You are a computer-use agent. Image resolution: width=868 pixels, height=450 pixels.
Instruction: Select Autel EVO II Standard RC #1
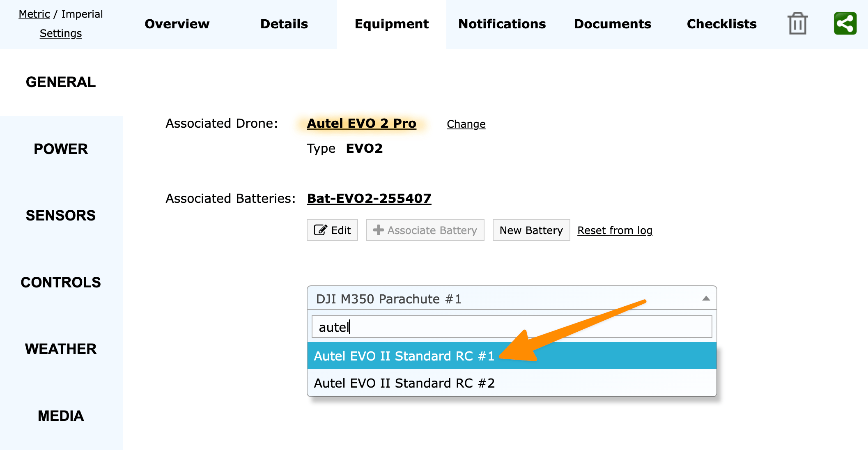(x=404, y=356)
